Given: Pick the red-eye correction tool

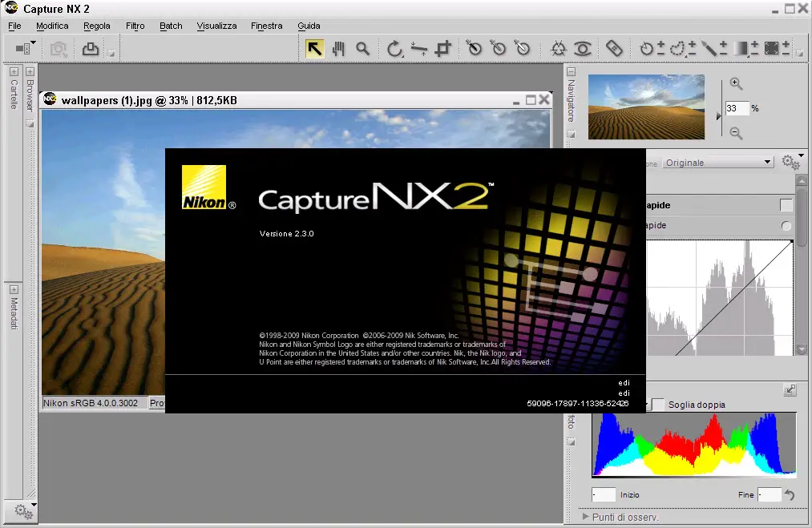Looking at the screenshot, I should tap(583, 49).
